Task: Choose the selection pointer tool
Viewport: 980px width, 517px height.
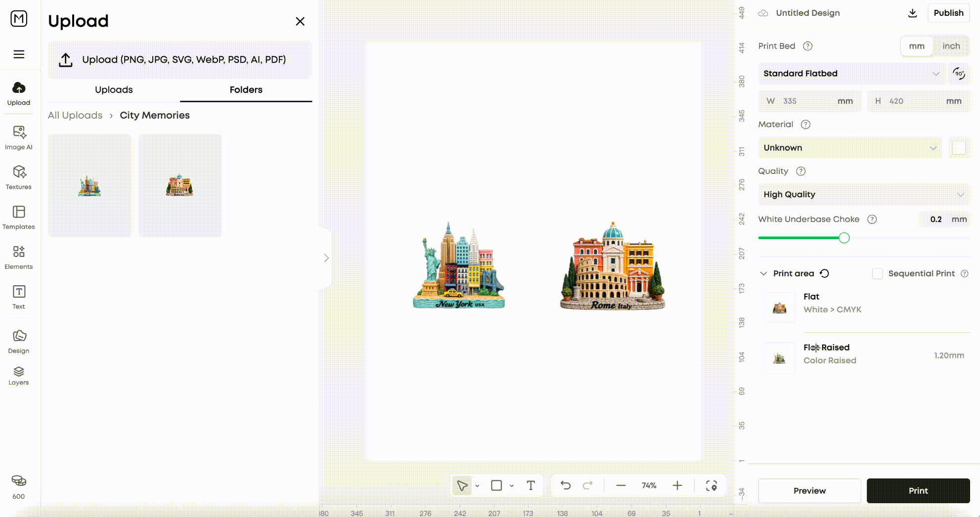Action: pos(462,486)
